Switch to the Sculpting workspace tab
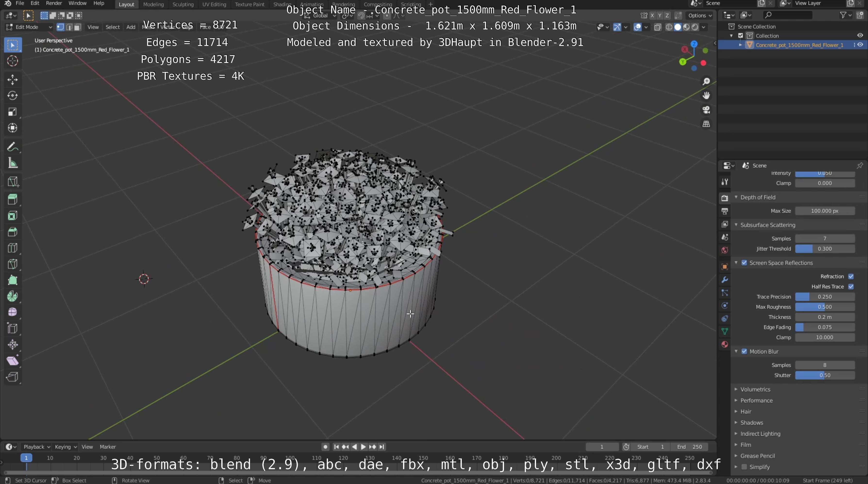 click(183, 4)
